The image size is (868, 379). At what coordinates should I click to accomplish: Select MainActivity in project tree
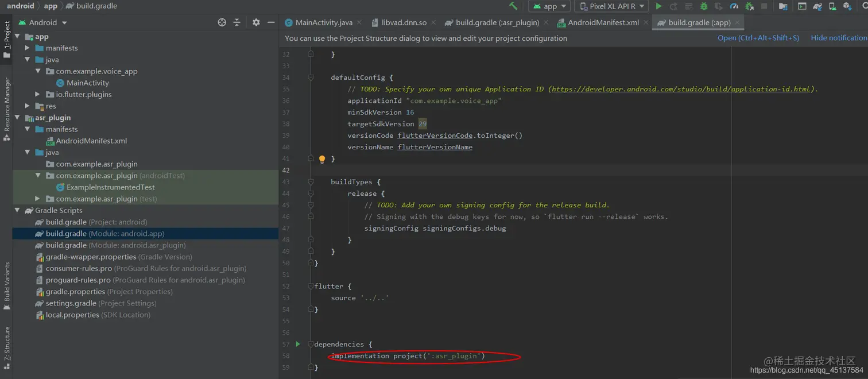[88, 83]
